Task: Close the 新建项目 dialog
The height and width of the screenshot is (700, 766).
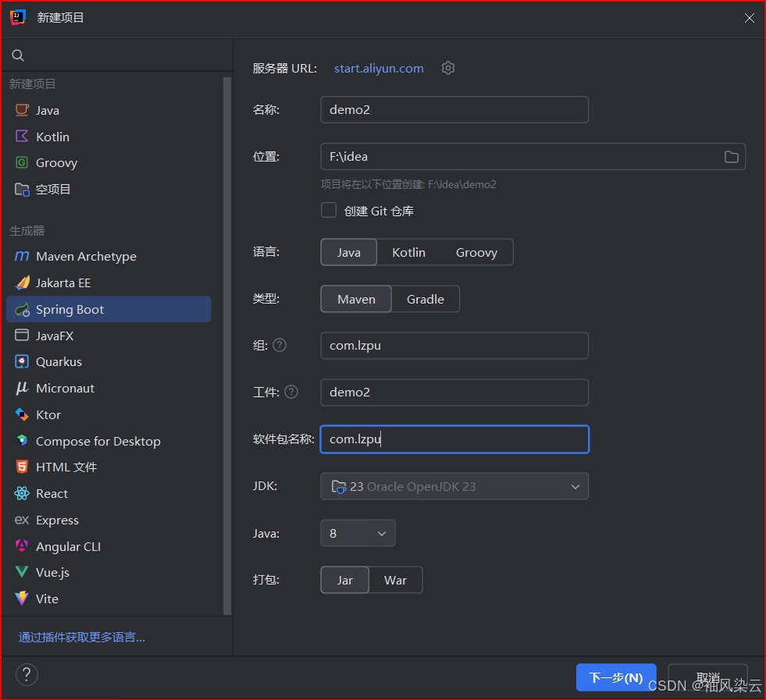Action: click(x=749, y=18)
